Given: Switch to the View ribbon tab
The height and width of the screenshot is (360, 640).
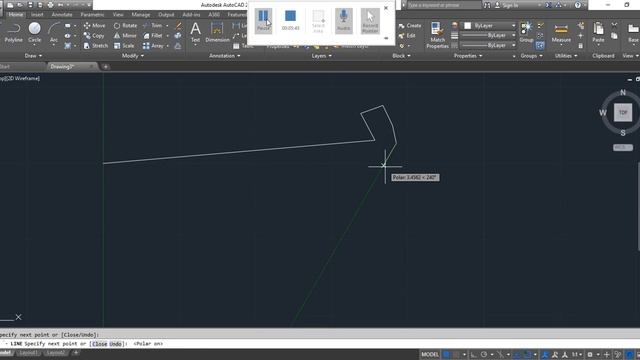Looking at the screenshot, I should click(118, 14).
